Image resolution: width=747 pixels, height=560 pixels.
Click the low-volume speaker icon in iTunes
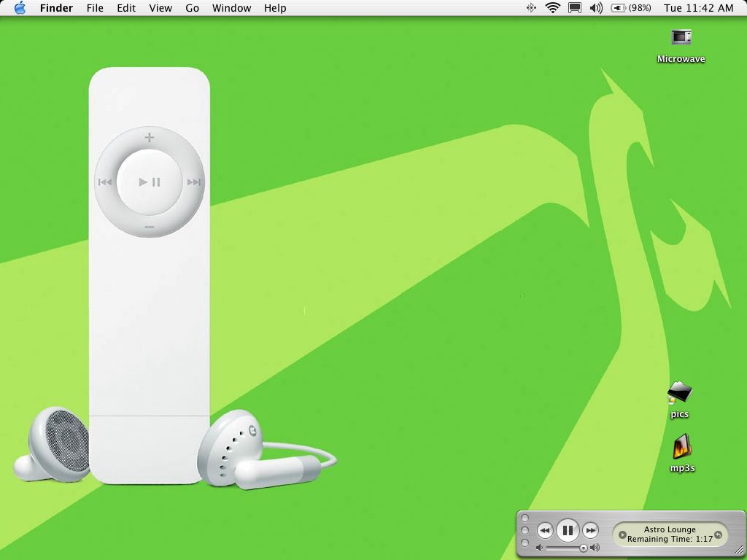coord(539,548)
